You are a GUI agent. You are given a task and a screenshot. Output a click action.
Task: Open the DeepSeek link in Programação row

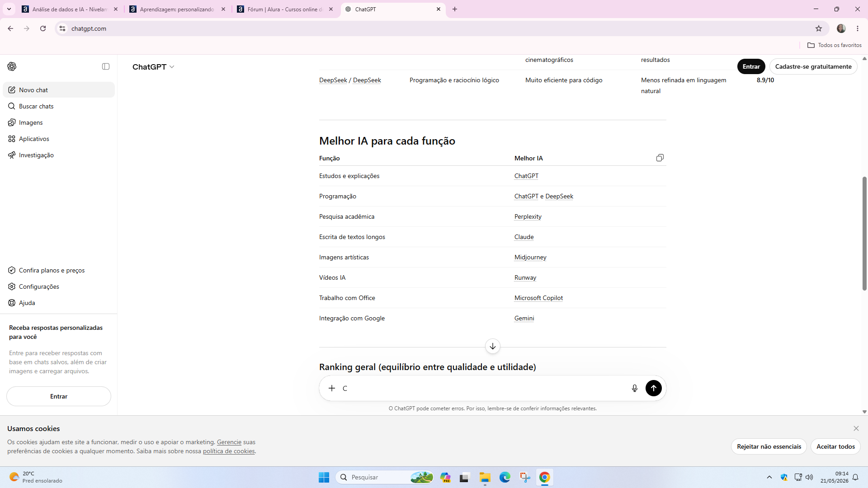pos(559,196)
